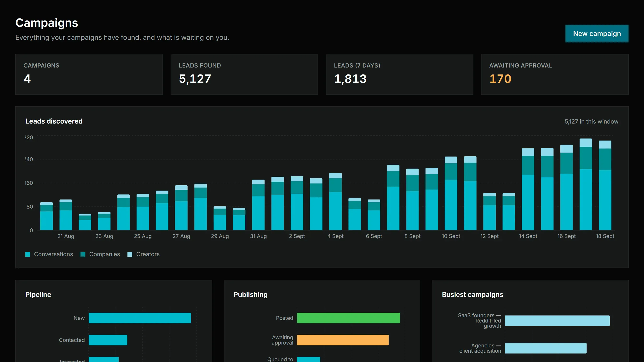Click the 18 Sept bar in chart
Screen dimensions: 644x362
pyautogui.click(x=605, y=185)
